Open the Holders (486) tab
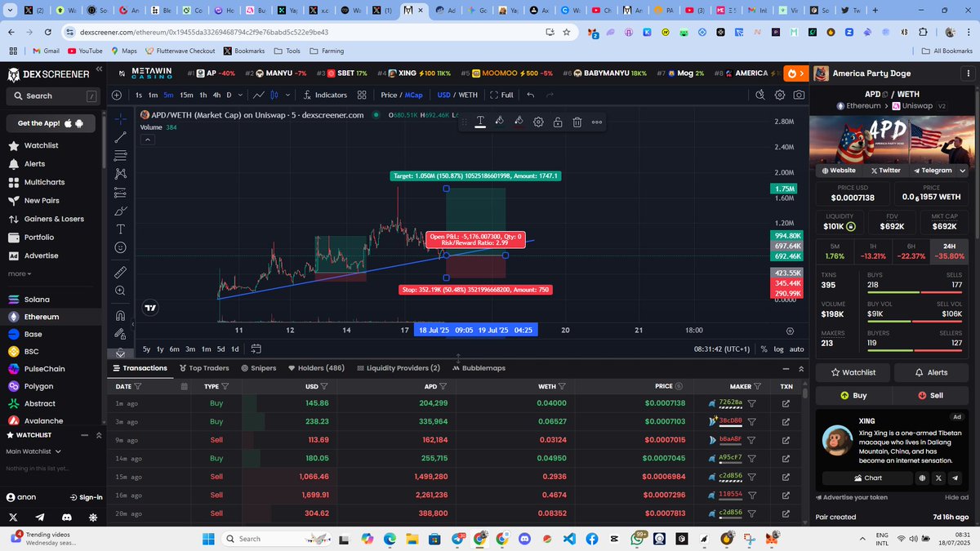980x551 pixels. tap(316, 368)
